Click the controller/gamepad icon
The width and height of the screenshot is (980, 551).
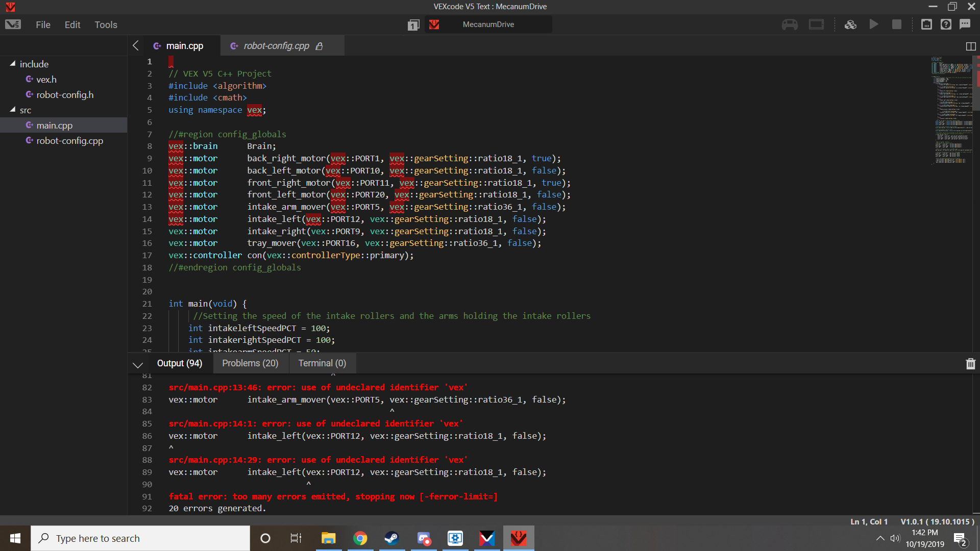790,25
